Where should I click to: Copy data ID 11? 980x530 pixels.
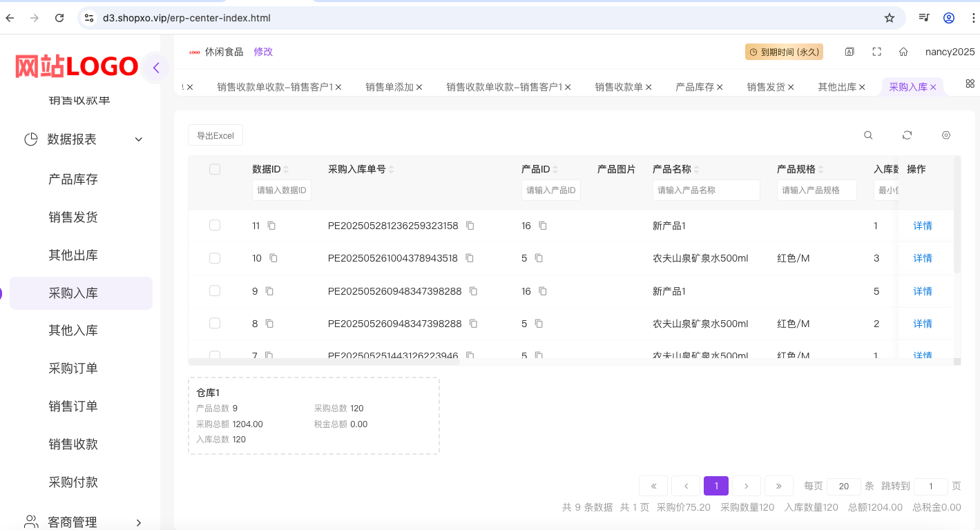pos(271,226)
